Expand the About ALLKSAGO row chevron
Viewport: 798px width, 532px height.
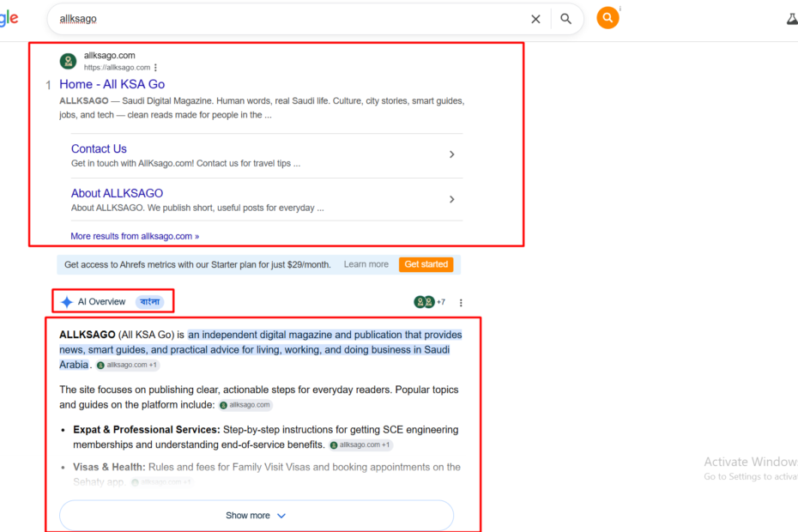451,199
